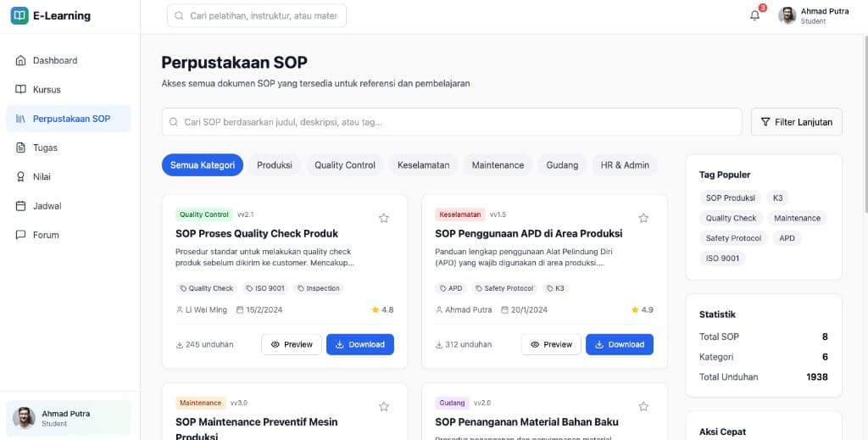The width and height of the screenshot is (868, 440).
Task: Favorite SOP Maintenance Preventif Mesin
Action: tap(384, 407)
